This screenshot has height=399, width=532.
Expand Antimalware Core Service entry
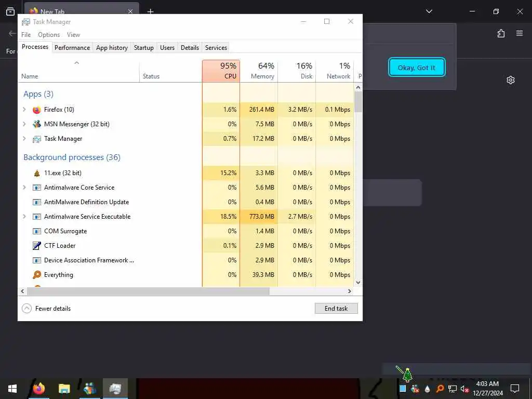point(24,187)
